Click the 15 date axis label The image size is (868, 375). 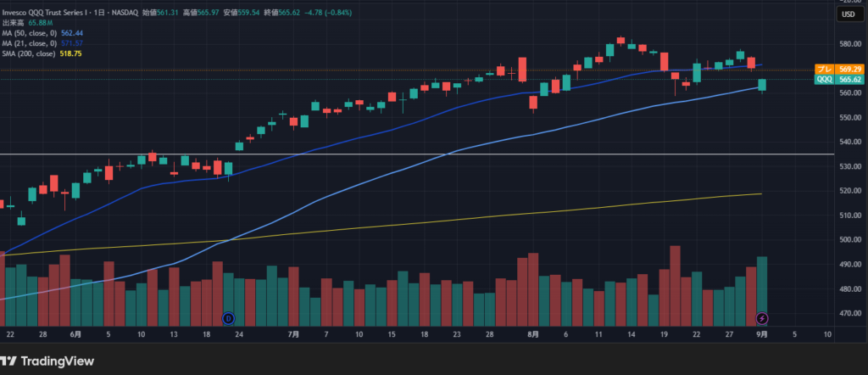click(x=392, y=334)
